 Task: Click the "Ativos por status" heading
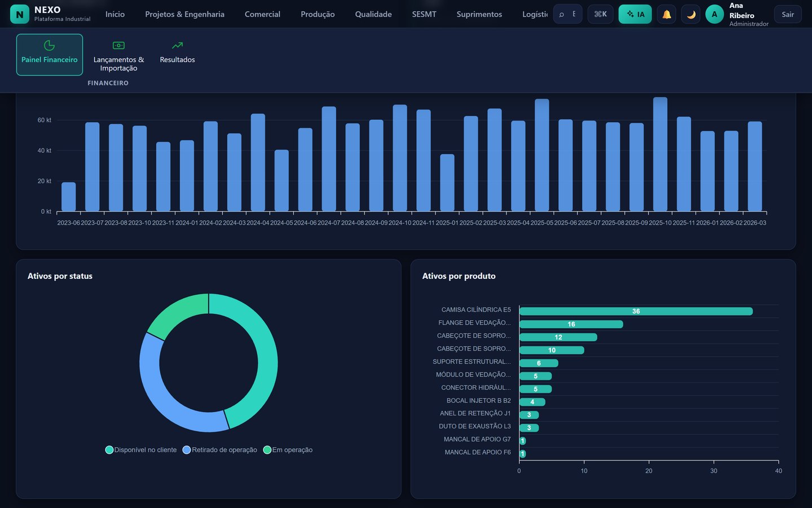pos(60,276)
